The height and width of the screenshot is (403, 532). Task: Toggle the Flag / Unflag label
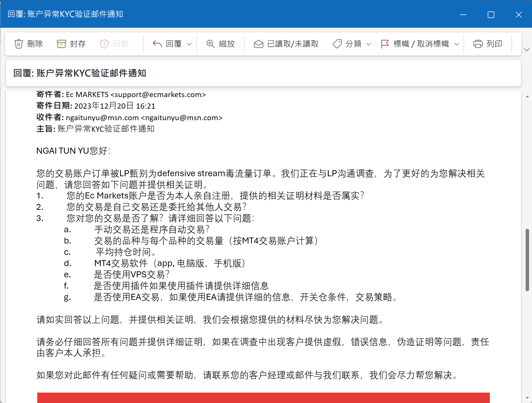pyautogui.click(x=421, y=44)
